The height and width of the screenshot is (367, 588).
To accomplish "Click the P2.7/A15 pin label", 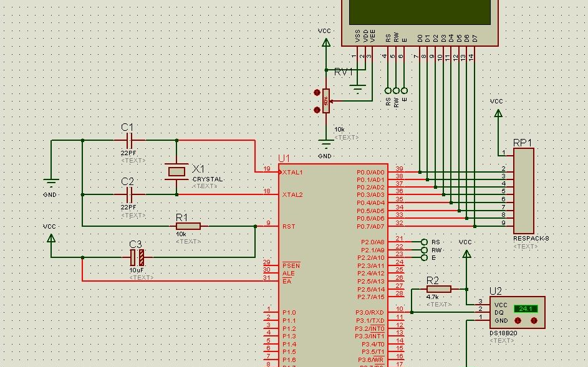I will click(x=371, y=297).
